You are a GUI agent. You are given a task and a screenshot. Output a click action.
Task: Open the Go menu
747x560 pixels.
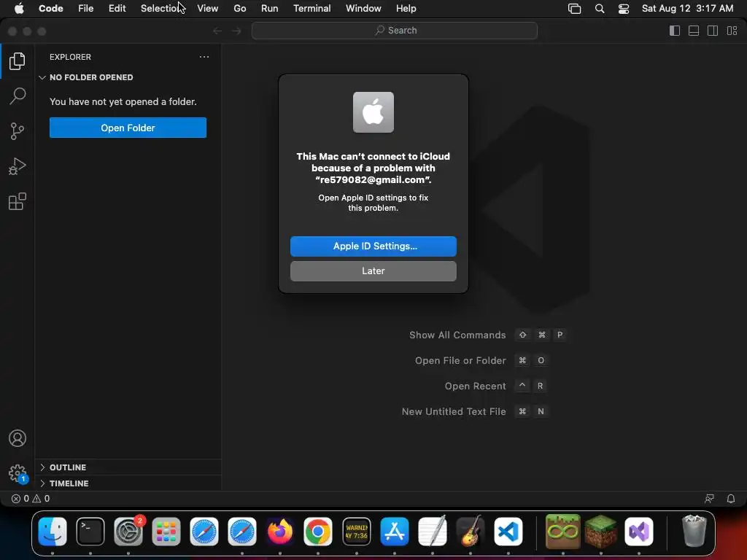click(x=239, y=9)
